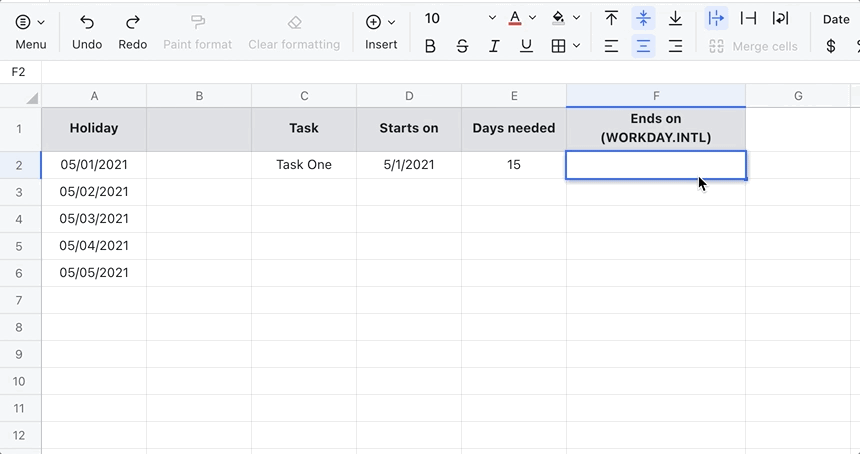This screenshot has width=860, height=454.
Task: Click the currency dollar format icon
Action: pos(830,46)
